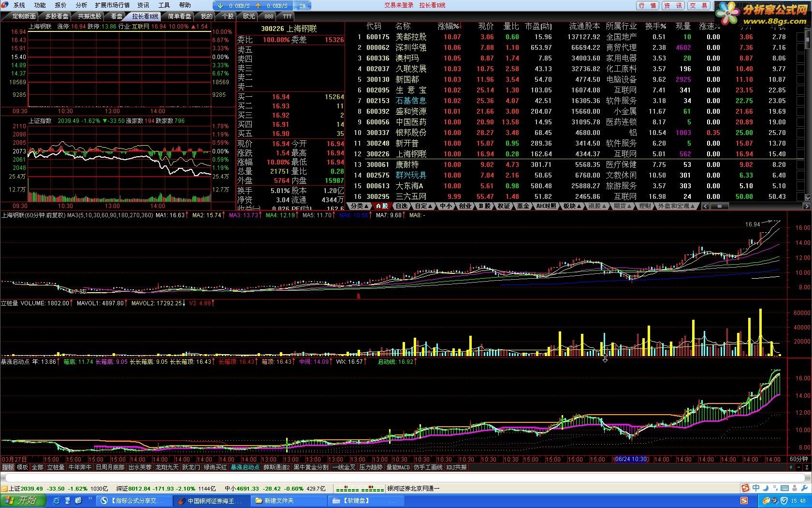Select the 自选 market tab
The image size is (812, 508).
pos(402,206)
